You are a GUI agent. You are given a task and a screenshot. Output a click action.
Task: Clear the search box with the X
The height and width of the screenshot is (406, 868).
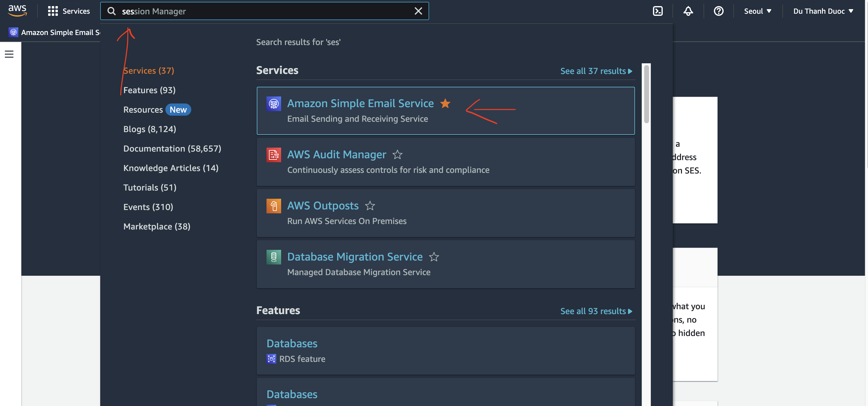(418, 11)
